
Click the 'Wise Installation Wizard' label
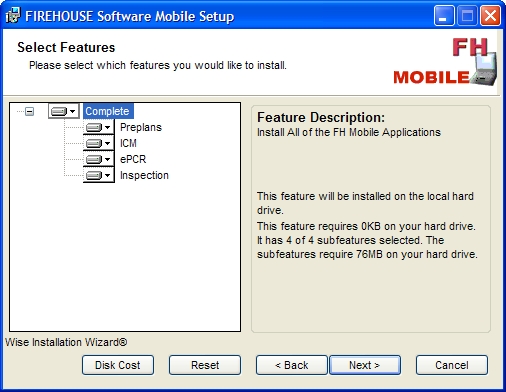click(x=66, y=342)
